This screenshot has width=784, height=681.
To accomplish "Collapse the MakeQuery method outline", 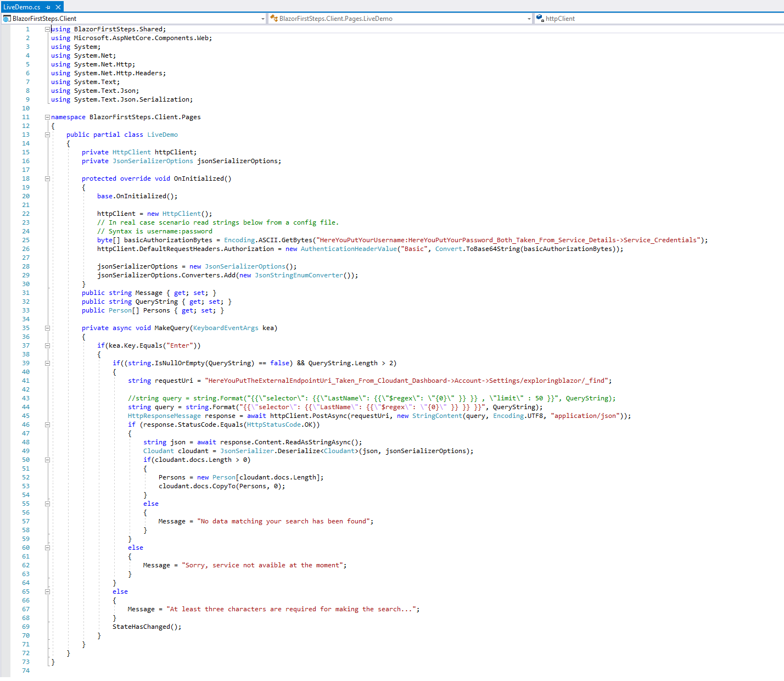I will [47, 328].
